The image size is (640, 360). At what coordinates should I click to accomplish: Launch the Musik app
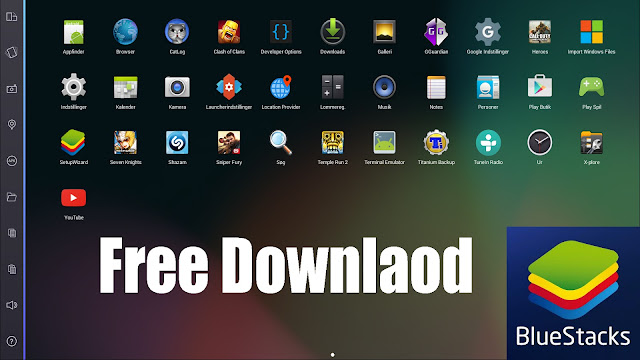tap(384, 87)
